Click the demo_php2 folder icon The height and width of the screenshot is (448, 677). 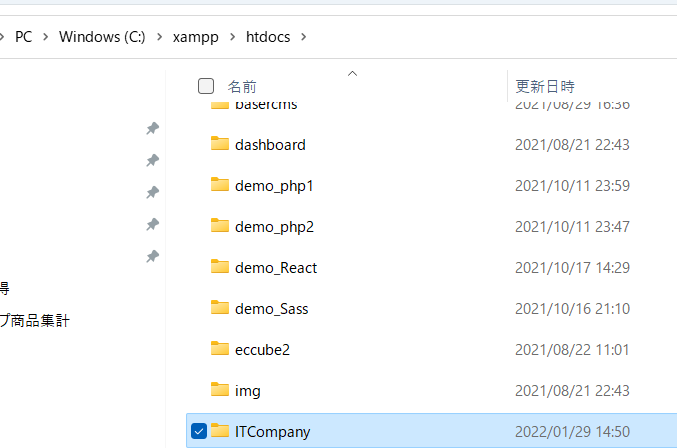click(x=220, y=225)
